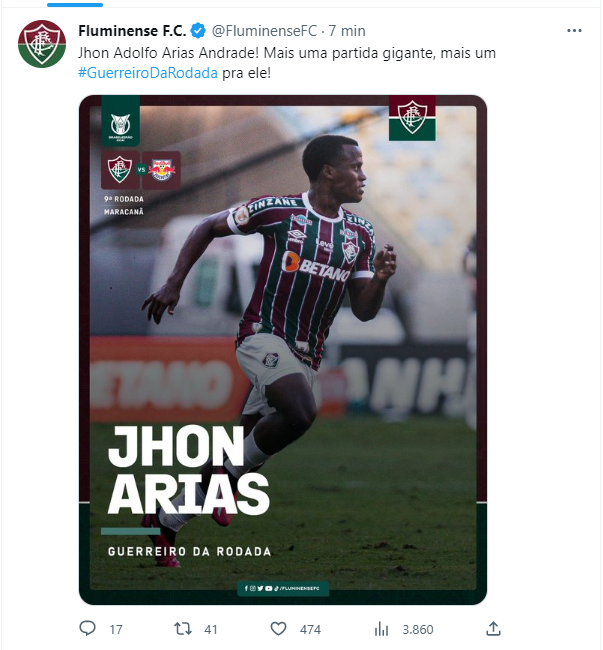This screenshot has width=603, height=650.
Task: Click the Red Bull Bragantino crest in image
Action: point(162,170)
